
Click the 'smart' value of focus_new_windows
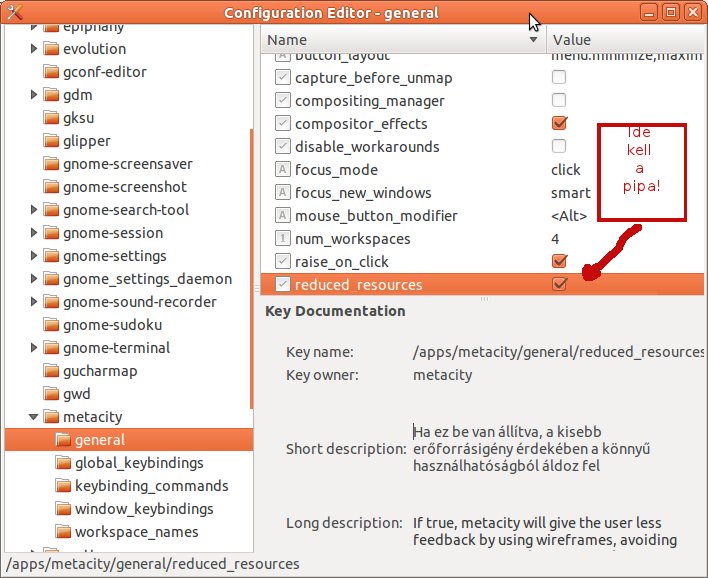tap(570, 193)
